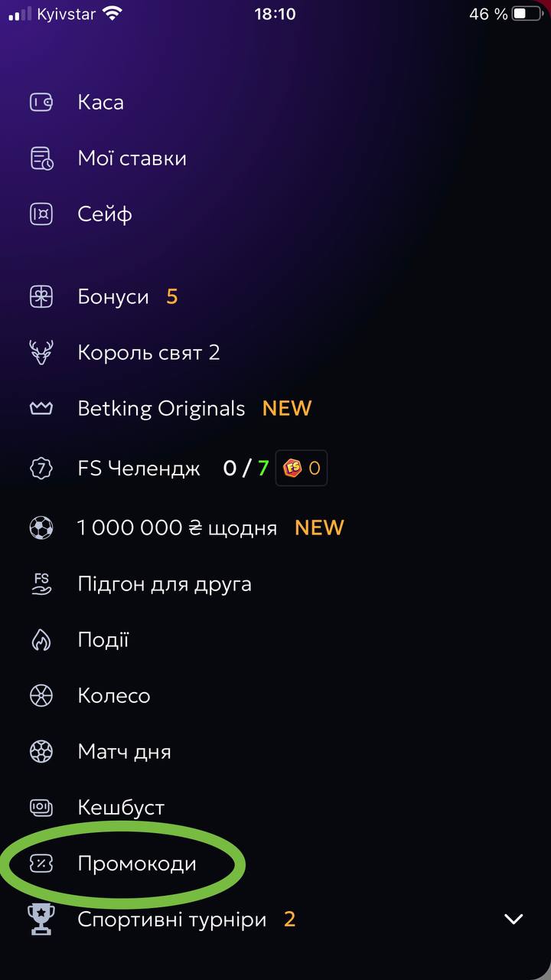This screenshot has width=551, height=980.
Task: Tap the crown icon for Betking Originals
Action: 41,409
